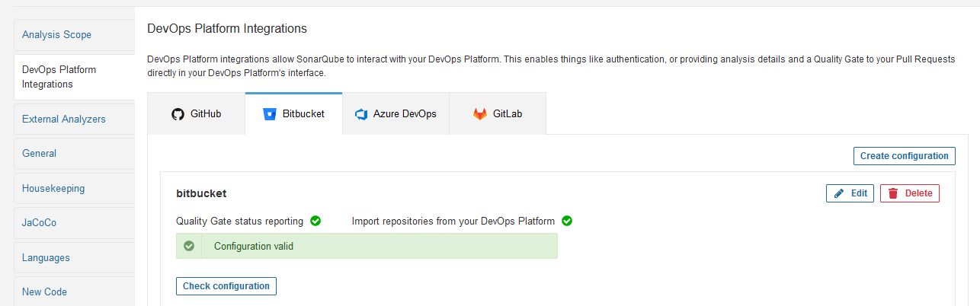Open Housekeeping settings category
This screenshot has width=980, height=306.
(x=74, y=189)
